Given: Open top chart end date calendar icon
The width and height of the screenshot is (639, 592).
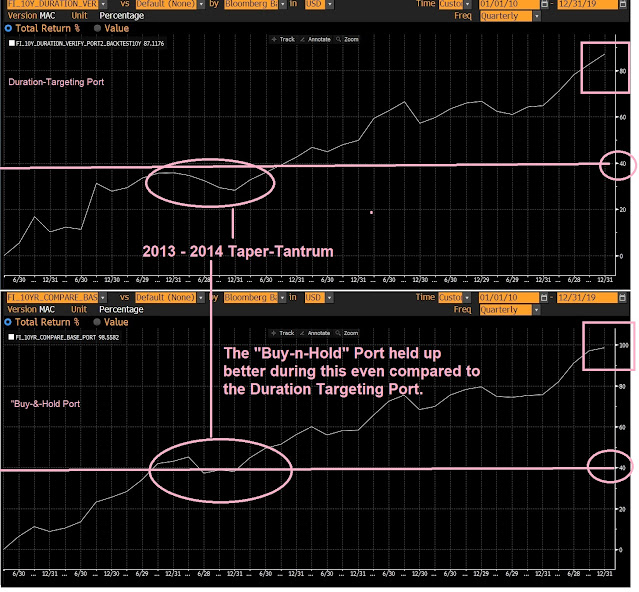Looking at the screenshot, I should pyautogui.click(x=622, y=4).
